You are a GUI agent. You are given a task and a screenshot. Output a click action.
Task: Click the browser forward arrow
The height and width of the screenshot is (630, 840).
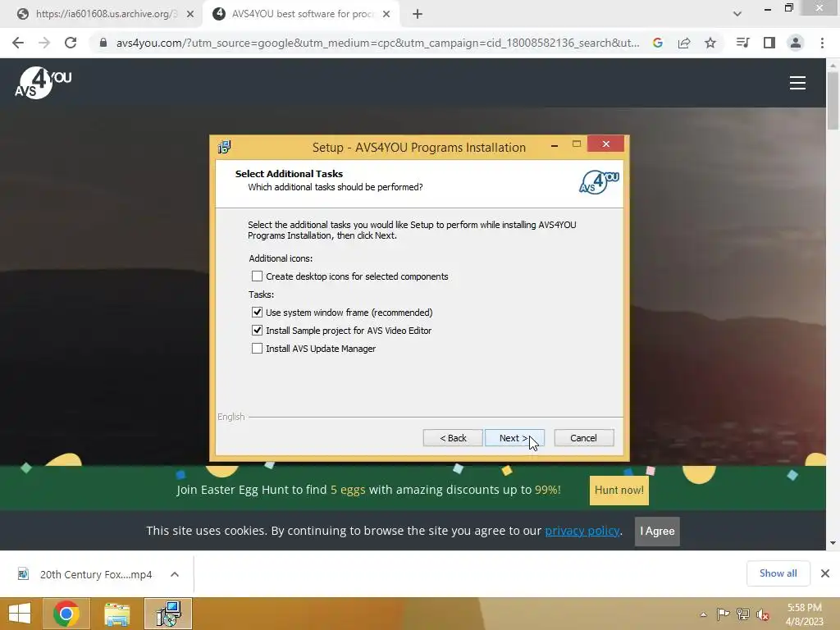click(44, 43)
